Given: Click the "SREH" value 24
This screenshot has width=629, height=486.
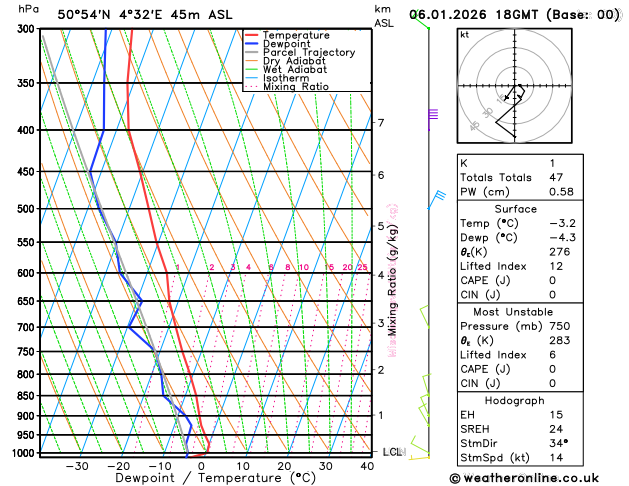Looking at the screenshot, I should pyautogui.click(x=556, y=429).
